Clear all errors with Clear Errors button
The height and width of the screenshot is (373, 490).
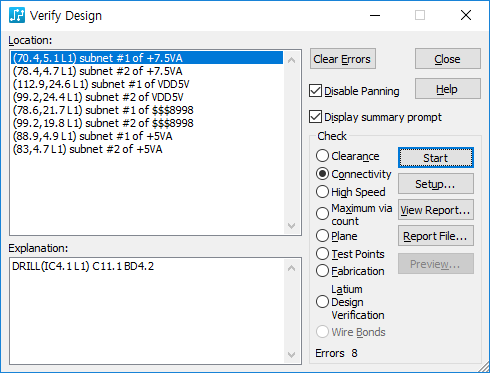click(x=343, y=59)
